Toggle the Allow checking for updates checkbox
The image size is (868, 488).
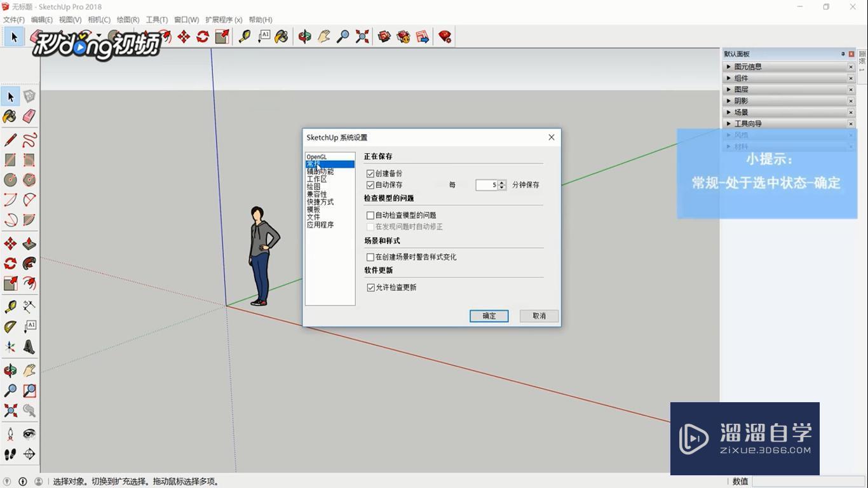coord(370,288)
